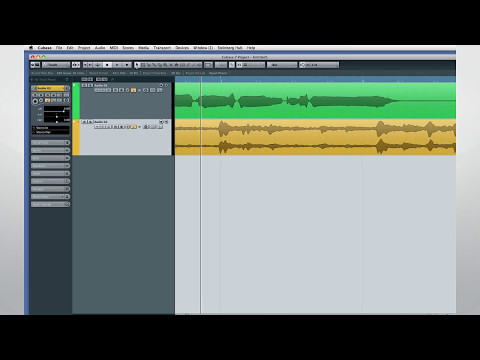
Task: Select Audio 02 name in Inspector
Action: point(51,88)
